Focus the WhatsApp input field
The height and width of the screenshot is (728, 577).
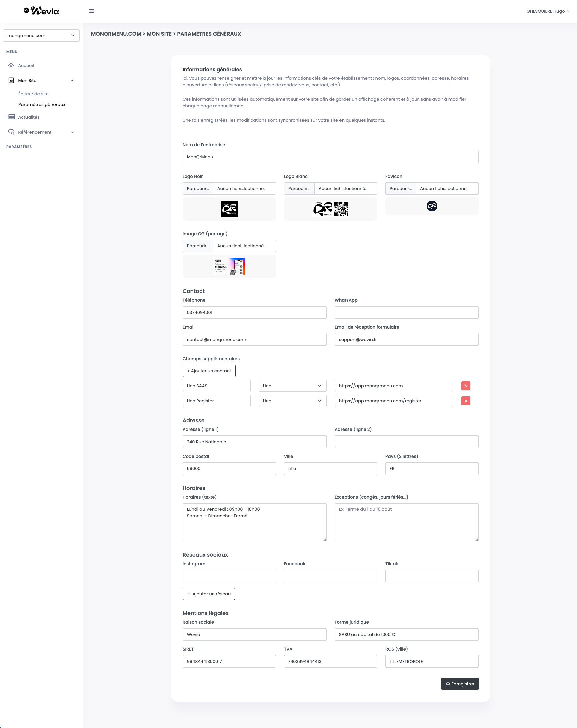406,312
